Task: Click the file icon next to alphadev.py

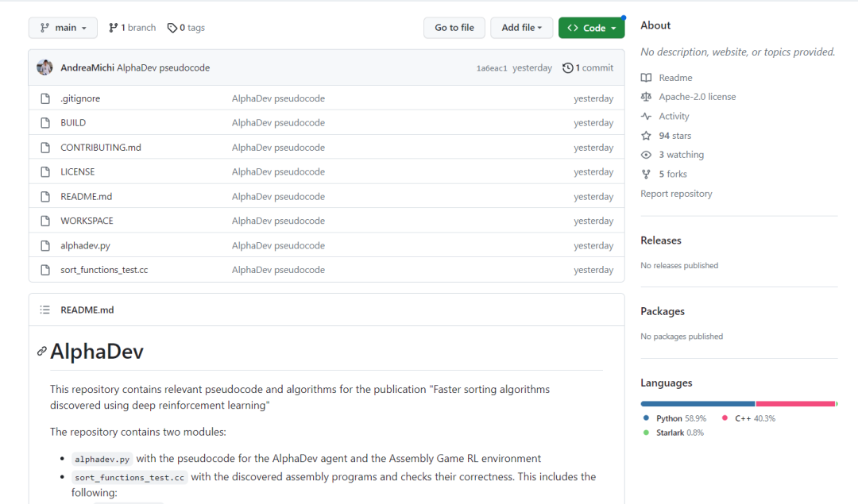Action: pos(44,245)
